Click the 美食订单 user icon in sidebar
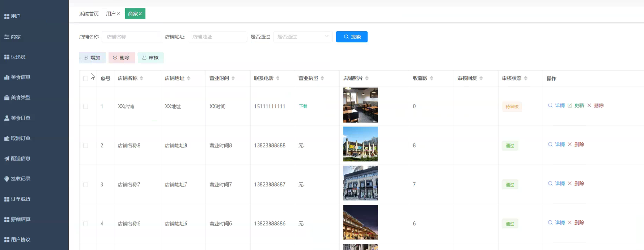This screenshot has width=644, height=250. 7,118
